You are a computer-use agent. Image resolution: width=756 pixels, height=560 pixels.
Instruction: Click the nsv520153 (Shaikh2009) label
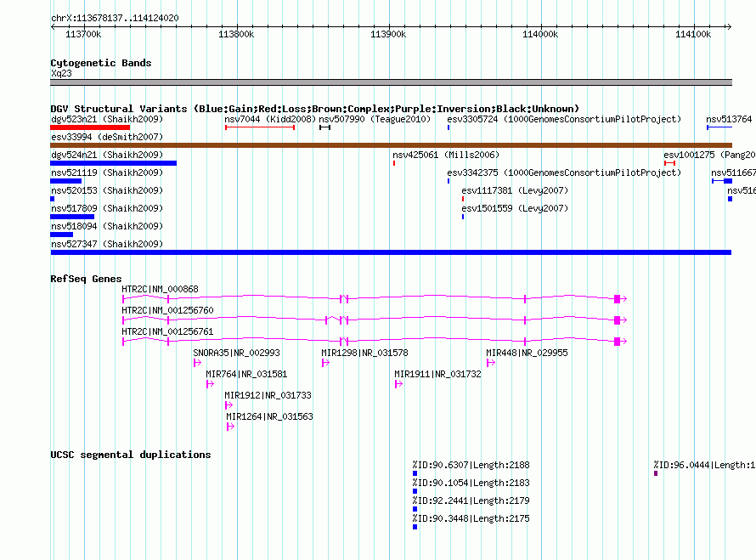coord(107,190)
